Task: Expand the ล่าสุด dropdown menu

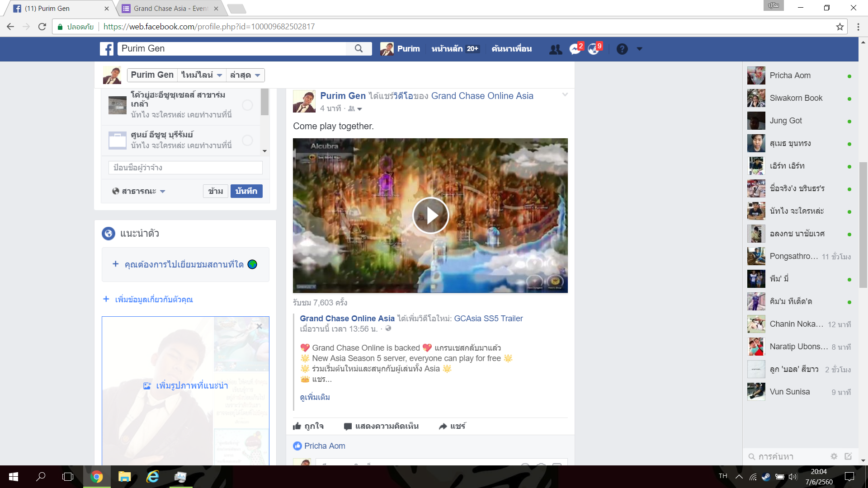Action: coord(245,75)
